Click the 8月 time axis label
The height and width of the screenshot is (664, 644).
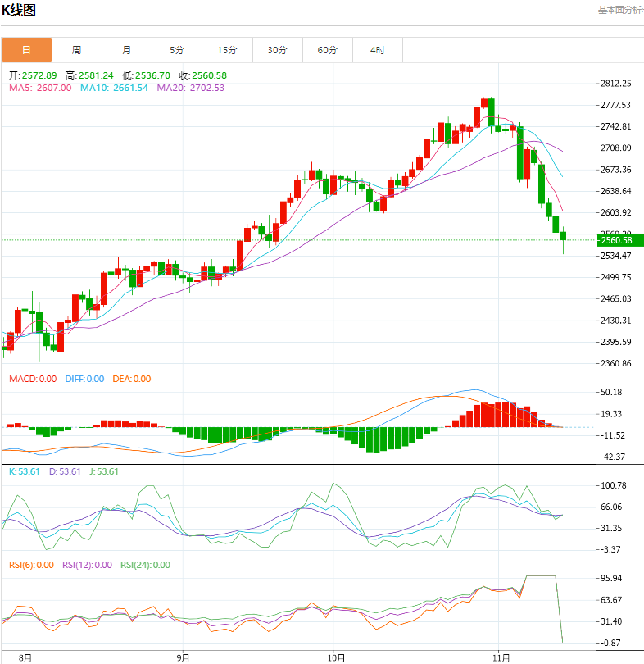[x=25, y=658]
